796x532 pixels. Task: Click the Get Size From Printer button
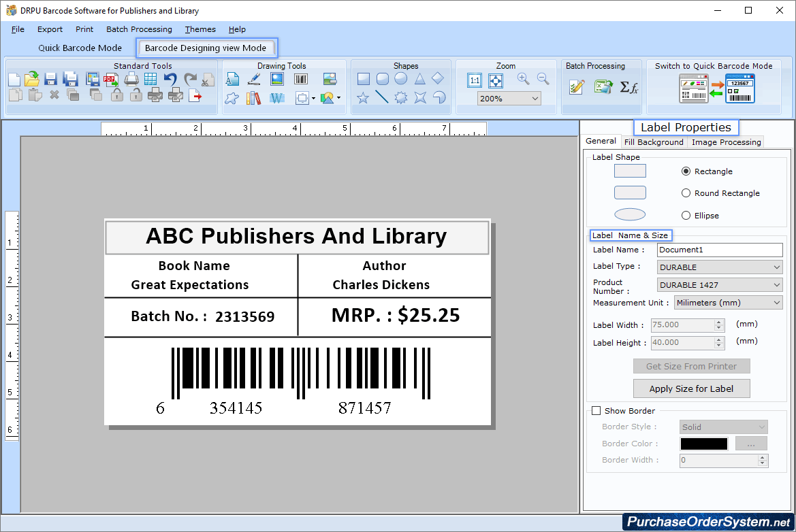[691, 366]
